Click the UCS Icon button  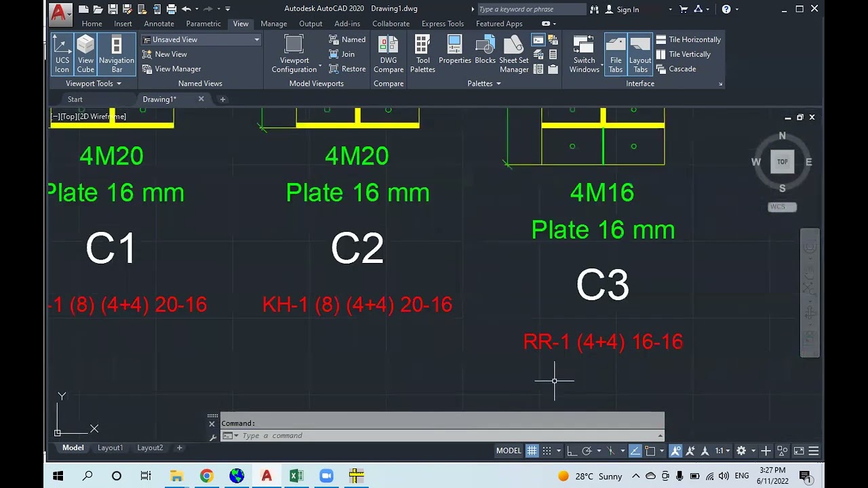coord(62,54)
